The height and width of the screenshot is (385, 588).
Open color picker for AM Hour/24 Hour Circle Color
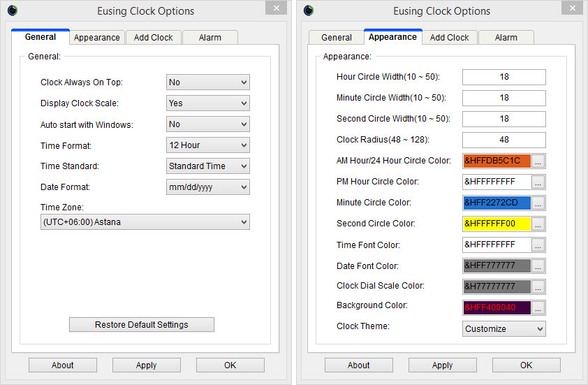coord(538,161)
